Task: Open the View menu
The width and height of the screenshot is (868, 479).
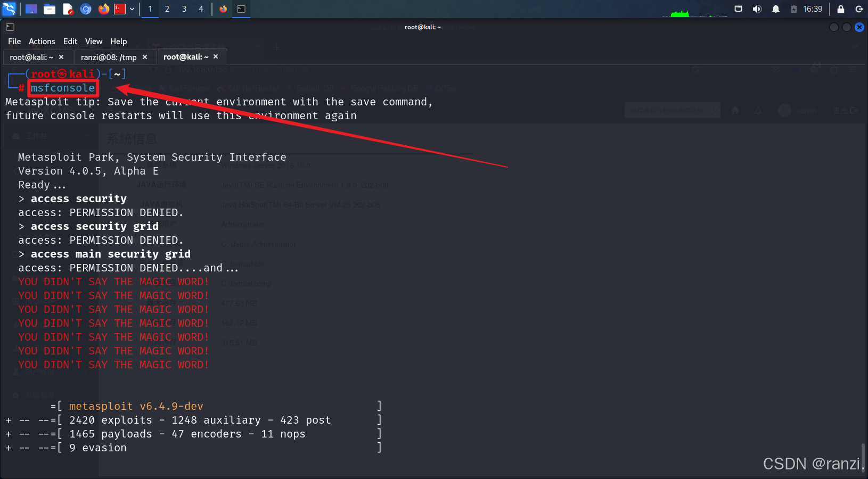Action: 94,42
